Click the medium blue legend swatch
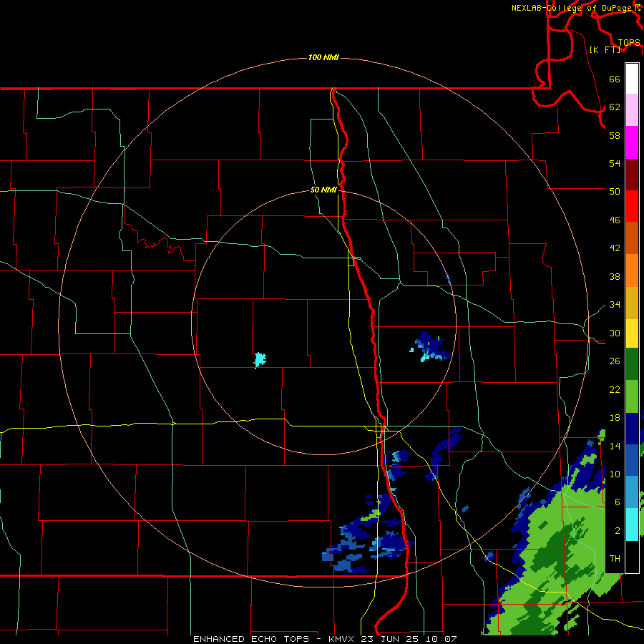644x644 pixels. coord(632,460)
